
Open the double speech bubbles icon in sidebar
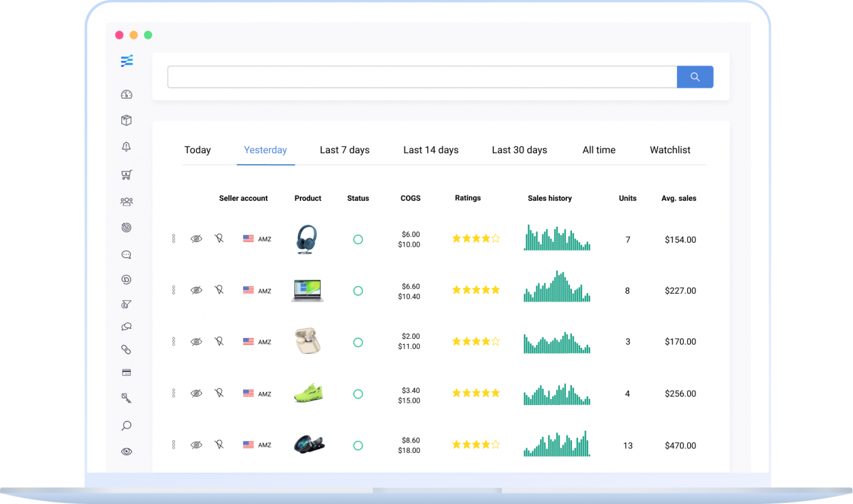point(126,327)
